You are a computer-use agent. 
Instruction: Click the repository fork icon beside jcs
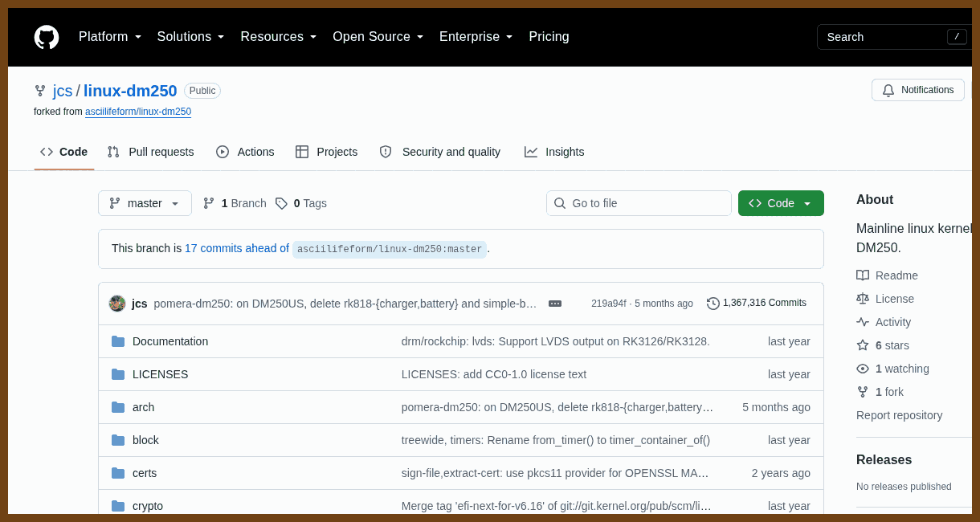pos(40,91)
